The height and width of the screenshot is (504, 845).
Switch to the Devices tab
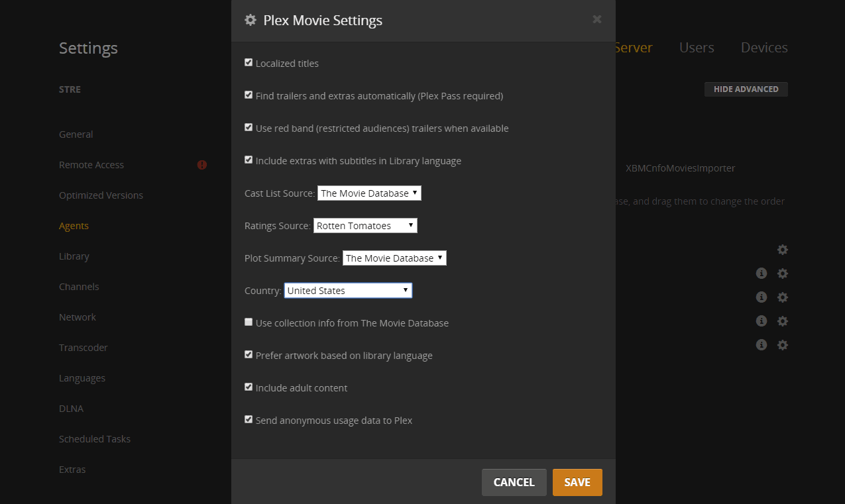click(x=764, y=48)
